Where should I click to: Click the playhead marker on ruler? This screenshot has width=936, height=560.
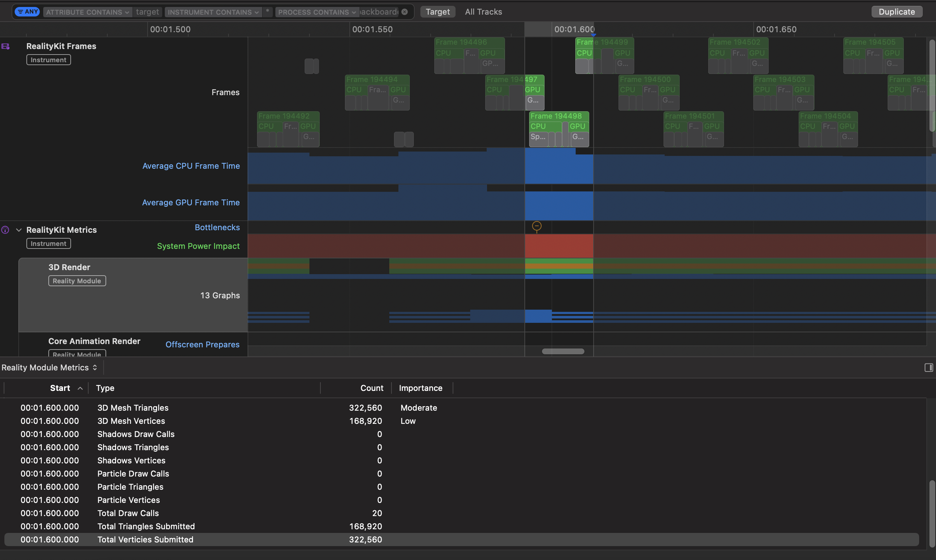point(593,35)
